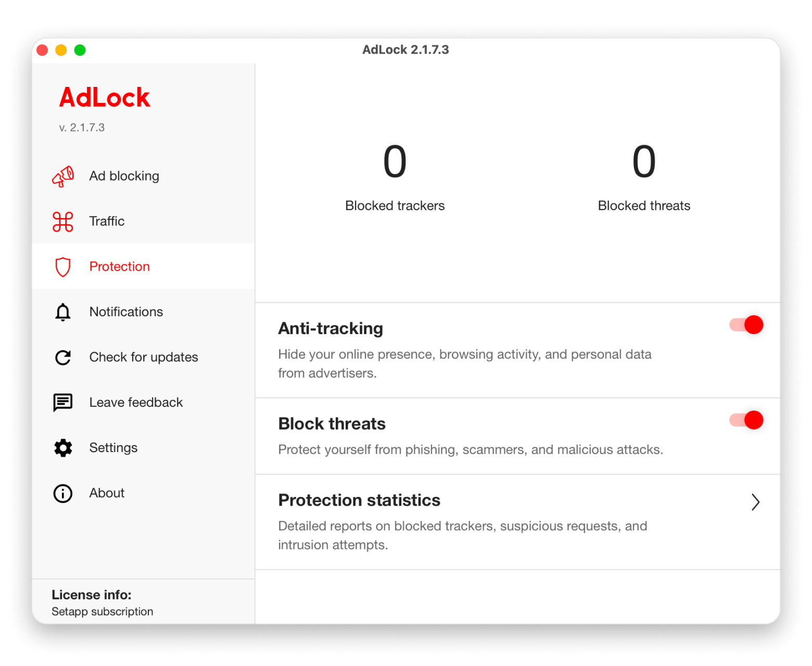Click the Blocked trackers label
812x666 pixels.
395,206
